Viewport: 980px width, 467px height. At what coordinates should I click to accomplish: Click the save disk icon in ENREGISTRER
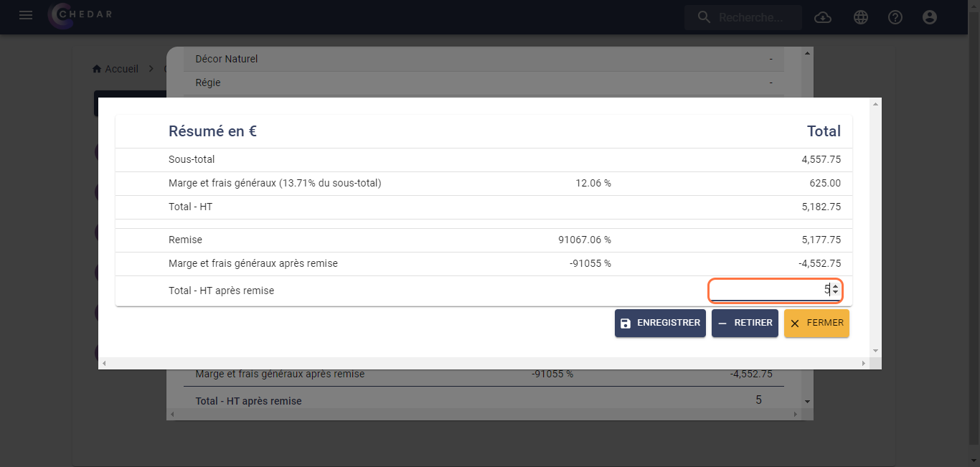click(x=626, y=324)
